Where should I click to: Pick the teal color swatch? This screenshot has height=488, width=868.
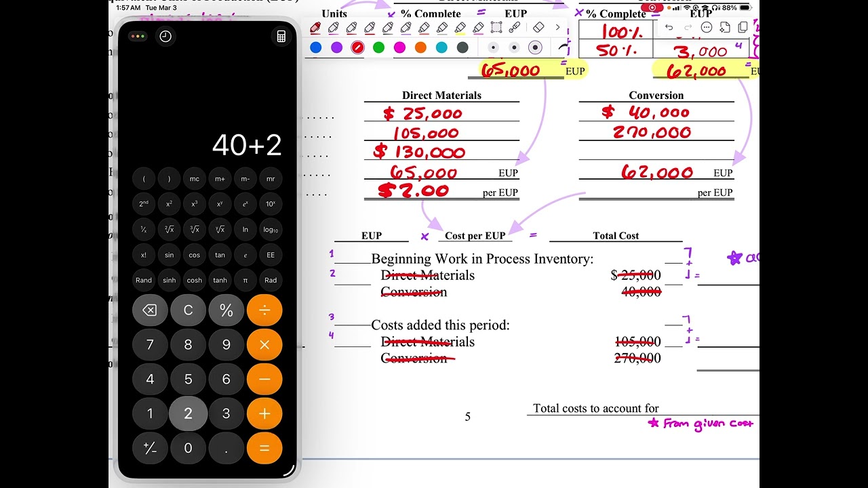(x=441, y=47)
